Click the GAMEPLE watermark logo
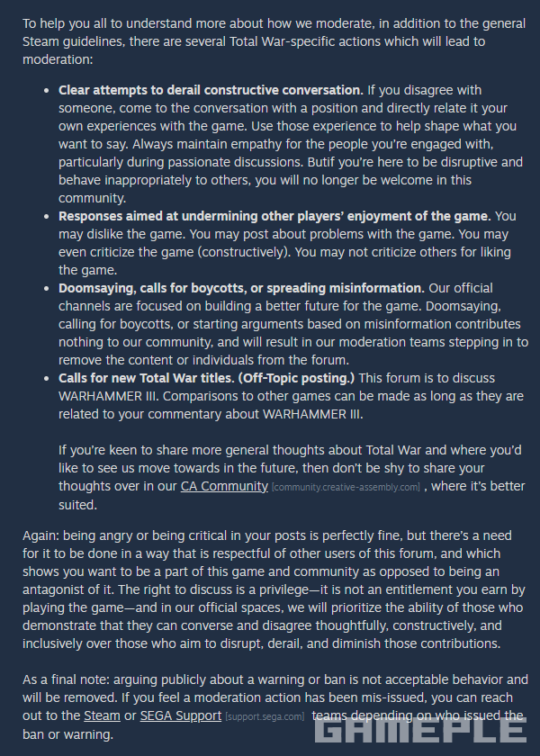The width and height of the screenshot is (540, 756). coord(419,729)
